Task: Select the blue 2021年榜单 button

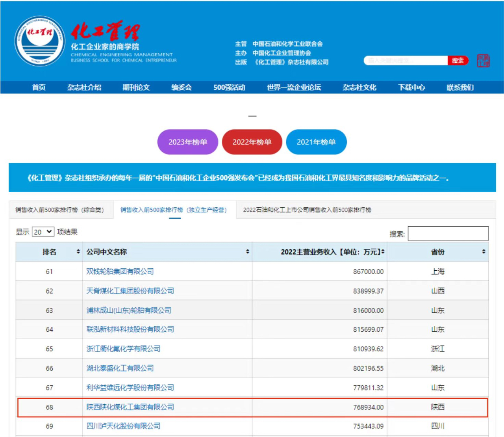Action: coord(316,142)
